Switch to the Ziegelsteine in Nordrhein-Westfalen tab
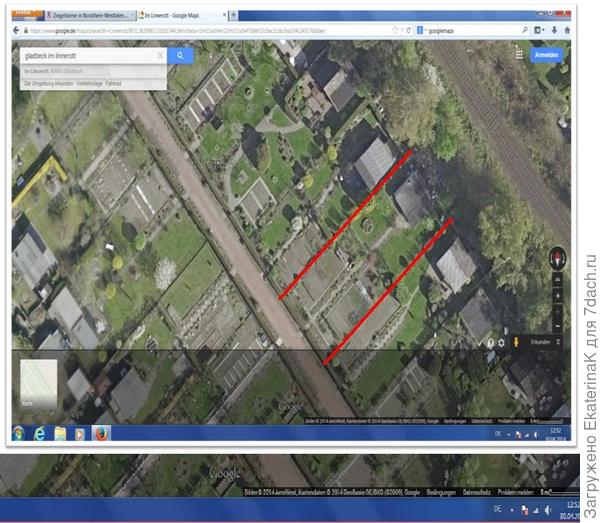Screen dimensions: 600x523 [x=90, y=17]
